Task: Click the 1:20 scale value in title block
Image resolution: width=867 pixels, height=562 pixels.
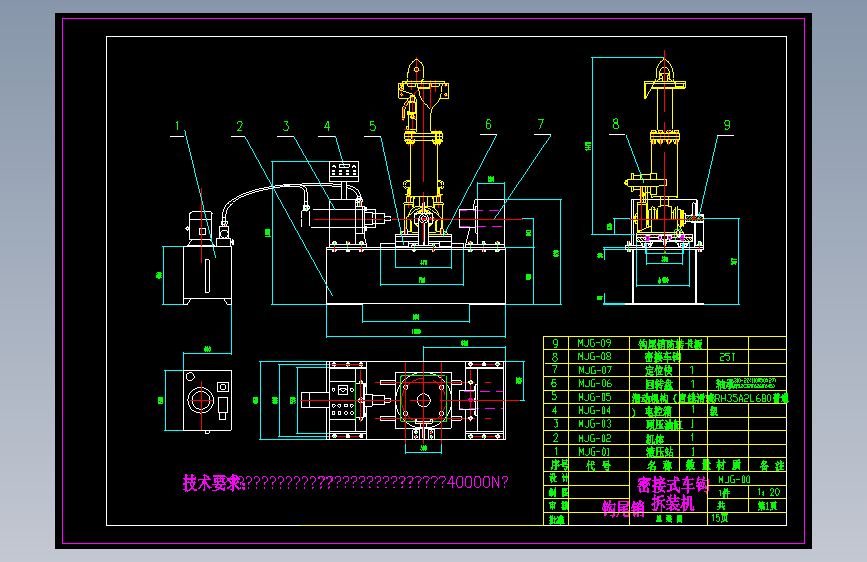Action: (x=769, y=492)
